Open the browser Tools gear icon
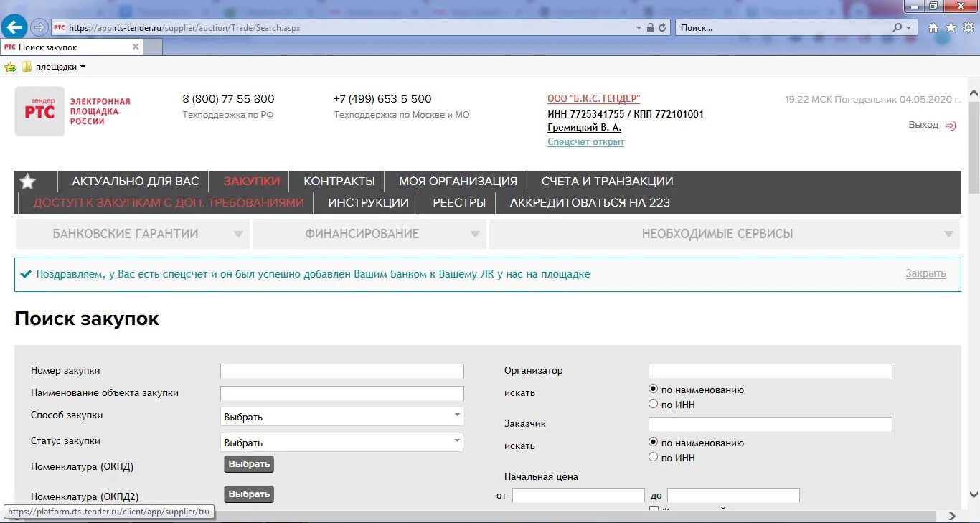The height and width of the screenshot is (523, 980). point(969,27)
